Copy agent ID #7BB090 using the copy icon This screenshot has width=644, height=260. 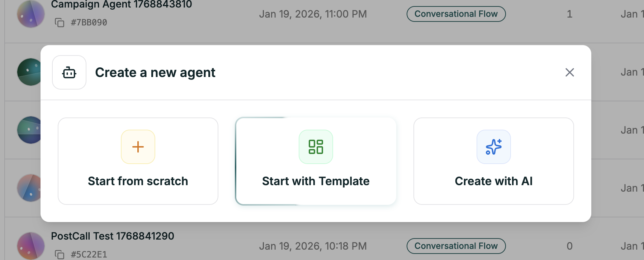point(60,22)
